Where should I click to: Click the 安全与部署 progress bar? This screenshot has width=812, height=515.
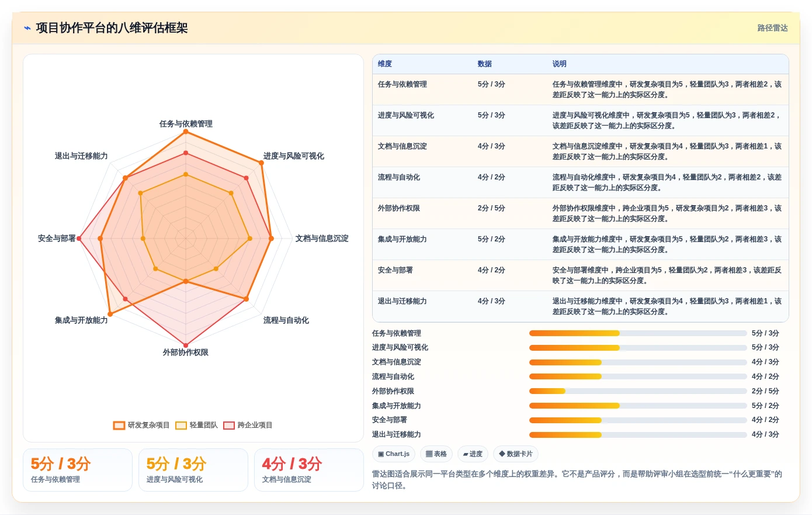coord(638,420)
